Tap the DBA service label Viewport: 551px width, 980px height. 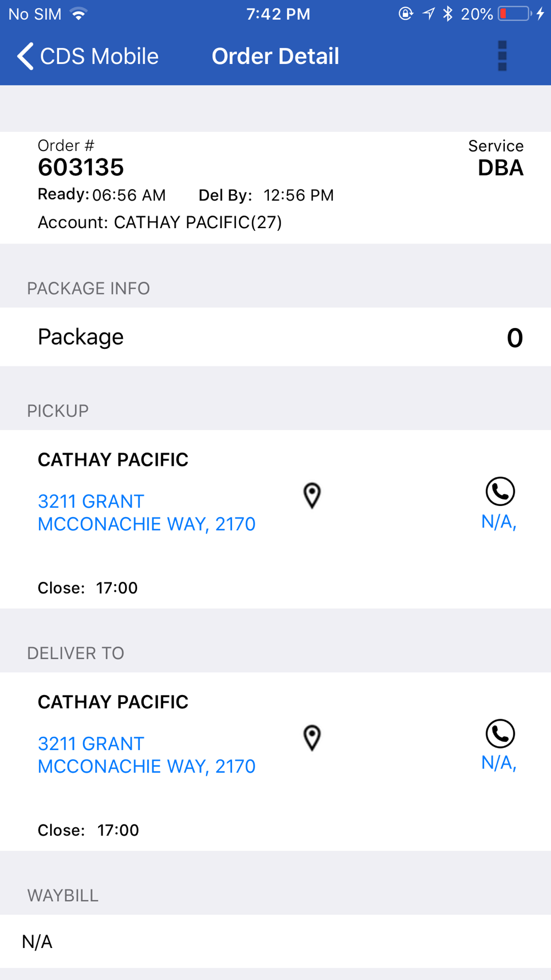500,168
